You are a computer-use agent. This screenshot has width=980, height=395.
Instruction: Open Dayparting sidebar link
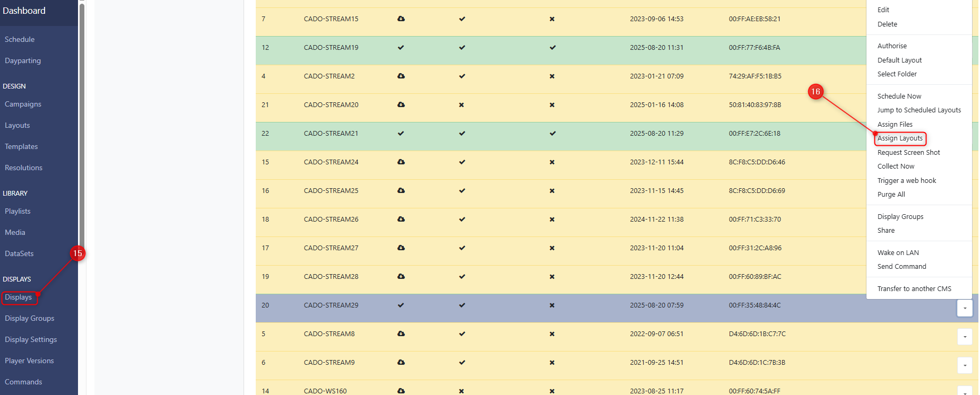coord(23,60)
